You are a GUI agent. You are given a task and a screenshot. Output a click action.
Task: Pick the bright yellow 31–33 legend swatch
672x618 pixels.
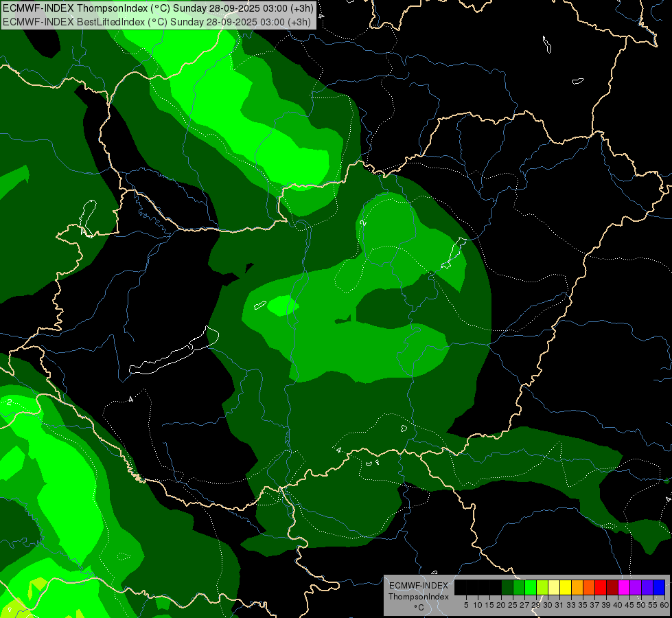point(566,587)
